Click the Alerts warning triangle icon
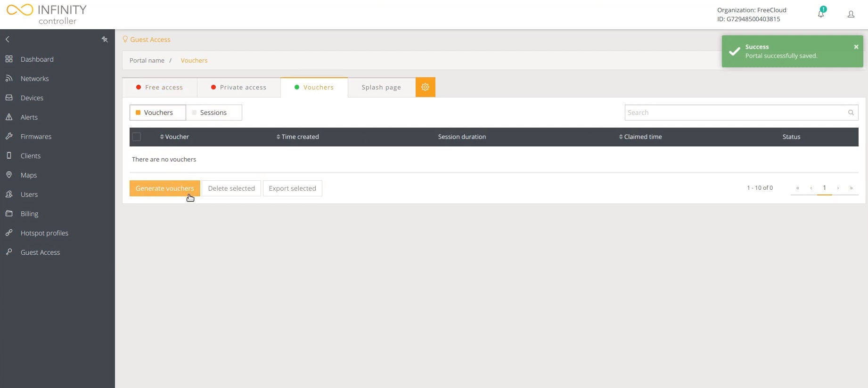 (x=9, y=117)
